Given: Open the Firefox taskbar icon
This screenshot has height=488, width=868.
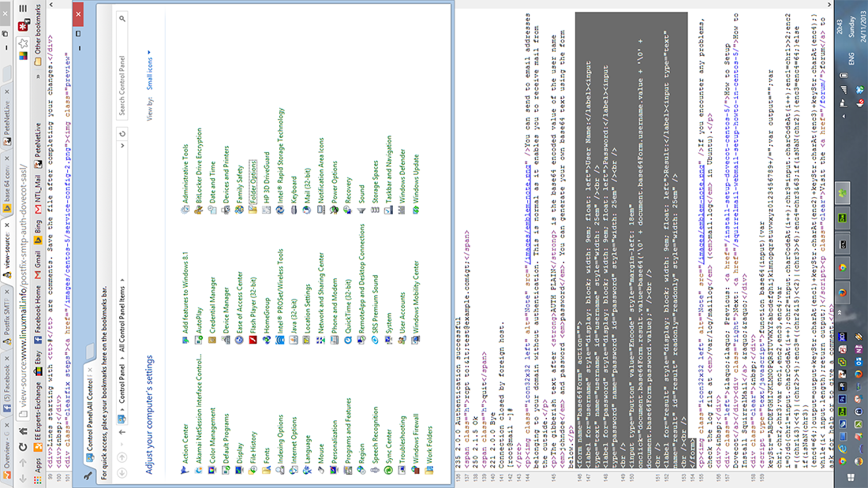Looking at the screenshot, I should tap(843, 292).
